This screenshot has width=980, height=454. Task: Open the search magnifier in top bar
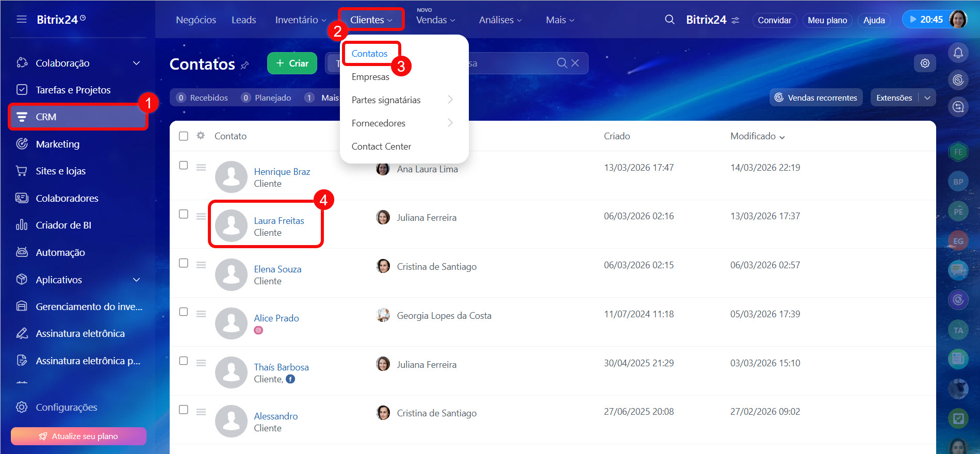click(x=669, y=20)
